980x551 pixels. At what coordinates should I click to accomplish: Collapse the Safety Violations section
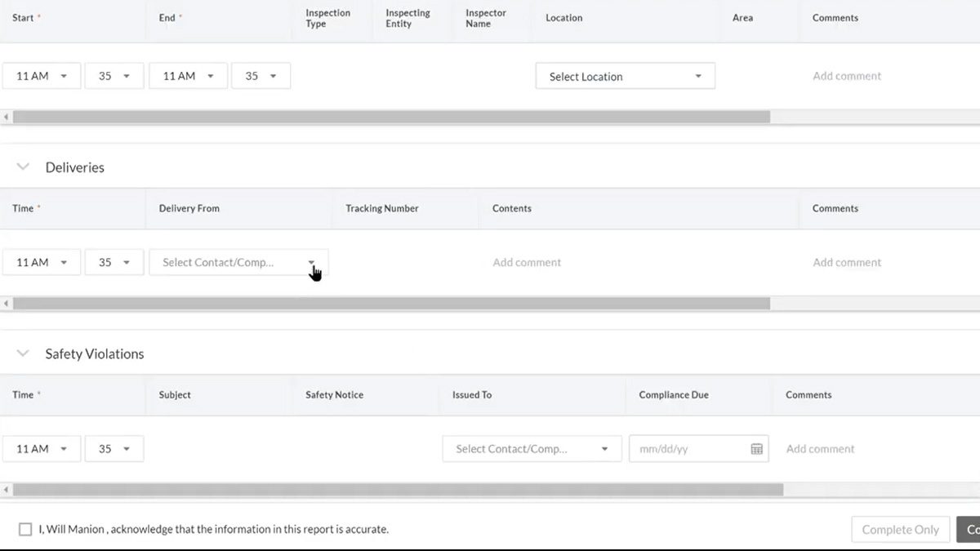[x=22, y=353]
